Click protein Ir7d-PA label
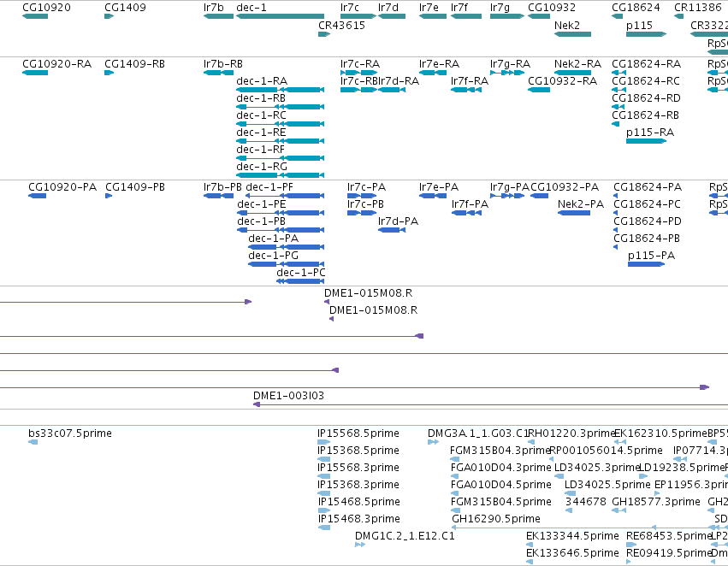This screenshot has height=566, width=728. point(398,221)
